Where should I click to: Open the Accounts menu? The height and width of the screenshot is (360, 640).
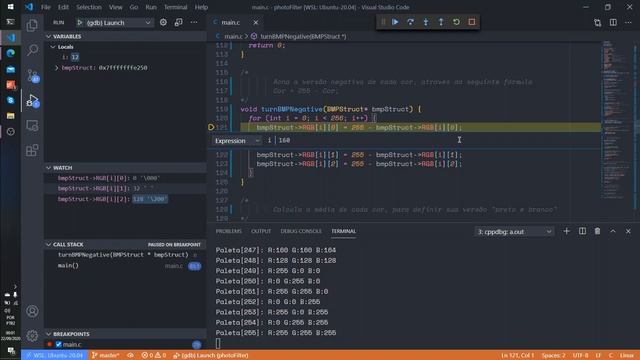click(32, 311)
